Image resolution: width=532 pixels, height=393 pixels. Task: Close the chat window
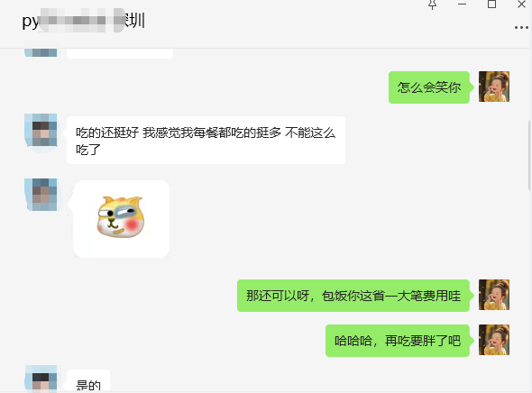521,5
